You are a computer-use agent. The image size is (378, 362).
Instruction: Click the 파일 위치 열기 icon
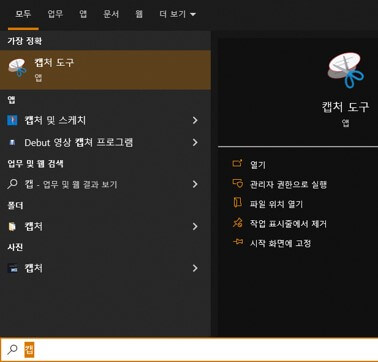coord(237,203)
